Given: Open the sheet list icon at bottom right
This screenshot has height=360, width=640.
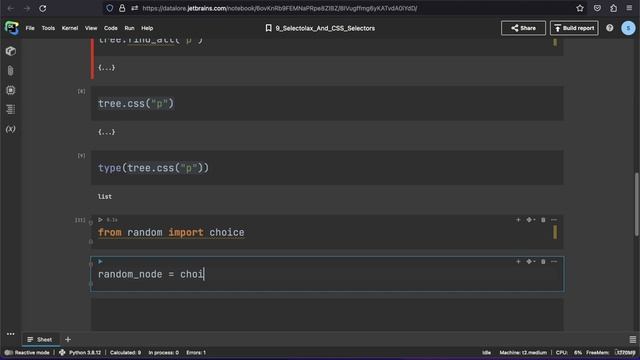Looking at the screenshot, I should [632, 339].
